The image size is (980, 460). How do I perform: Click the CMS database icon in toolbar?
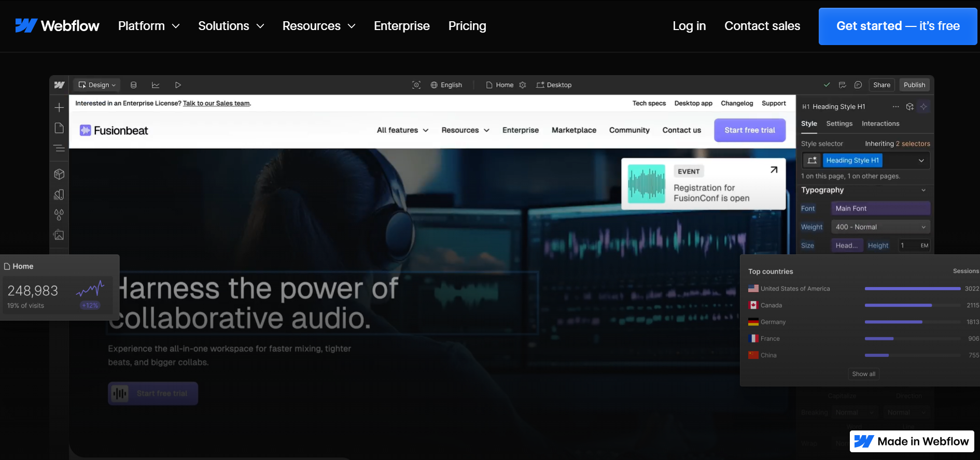point(133,85)
